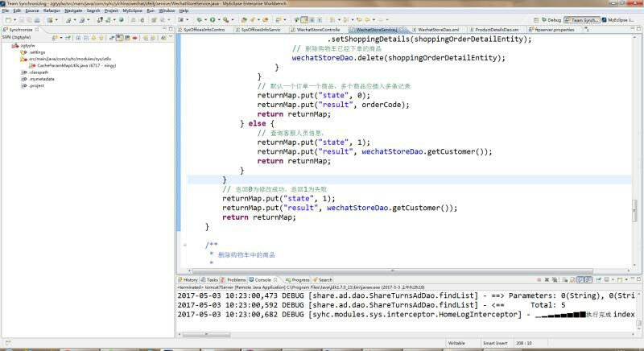Open the MyEclipse menu
644x351 pixels.
131,10
